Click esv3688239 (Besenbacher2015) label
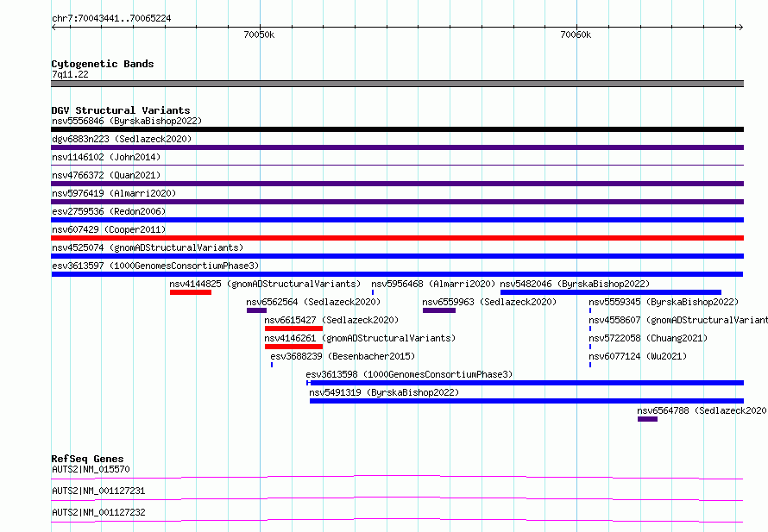This screenshot has height=532, width=768. 343,356
